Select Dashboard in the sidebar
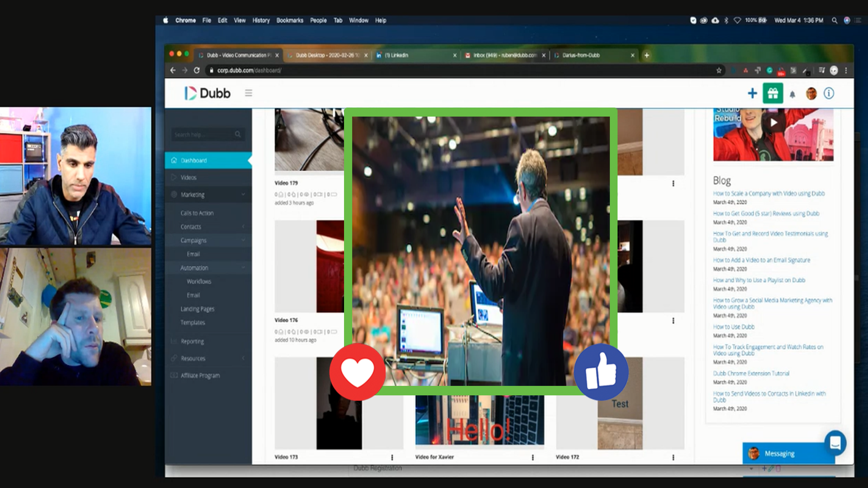This screenshot has height=488, width=868. click(208, 160)
